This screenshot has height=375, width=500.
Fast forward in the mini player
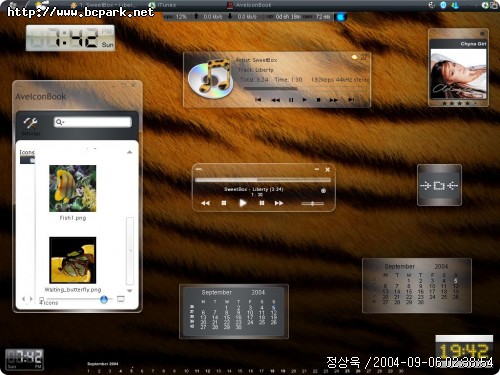click(279, 203)
